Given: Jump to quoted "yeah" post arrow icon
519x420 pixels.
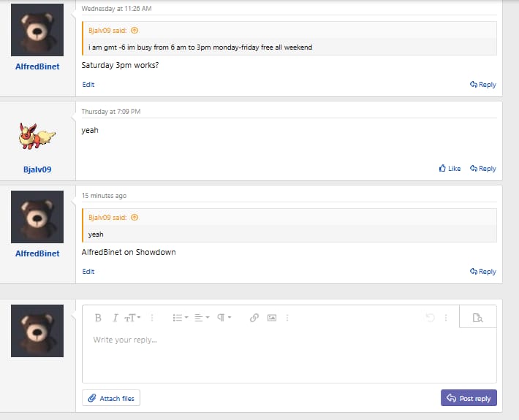Looking at the screenshot, I should 135,217.
